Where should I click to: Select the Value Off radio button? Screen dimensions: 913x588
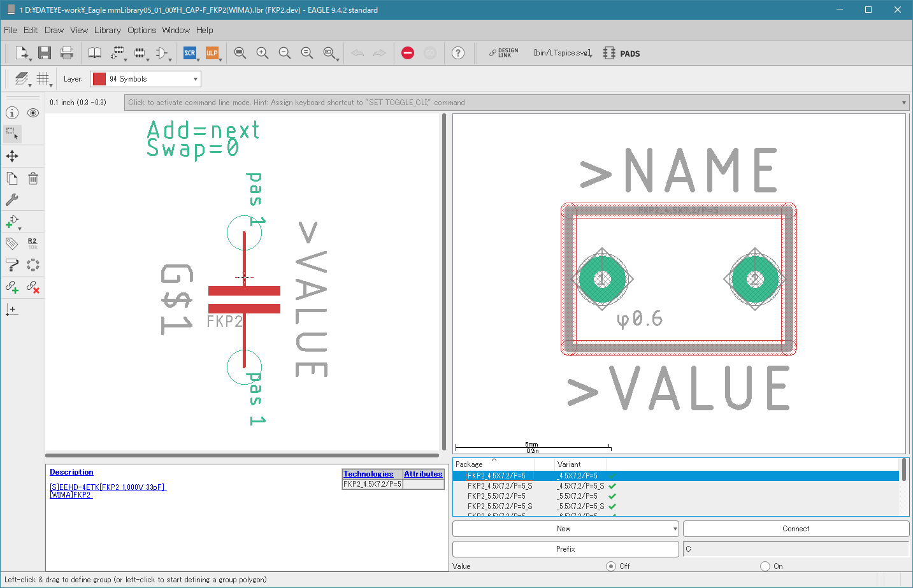coord(611,566)
